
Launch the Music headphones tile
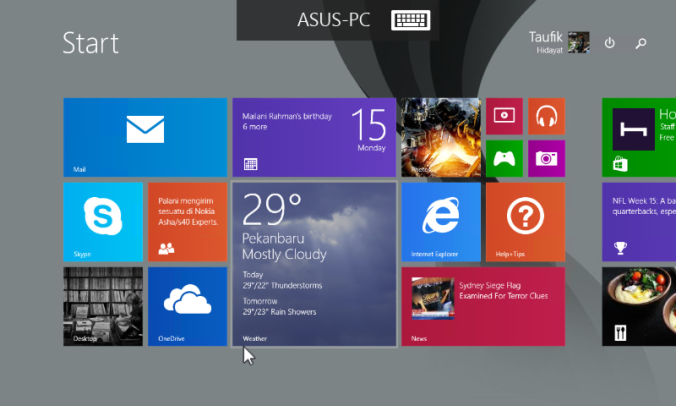[547, 116]
